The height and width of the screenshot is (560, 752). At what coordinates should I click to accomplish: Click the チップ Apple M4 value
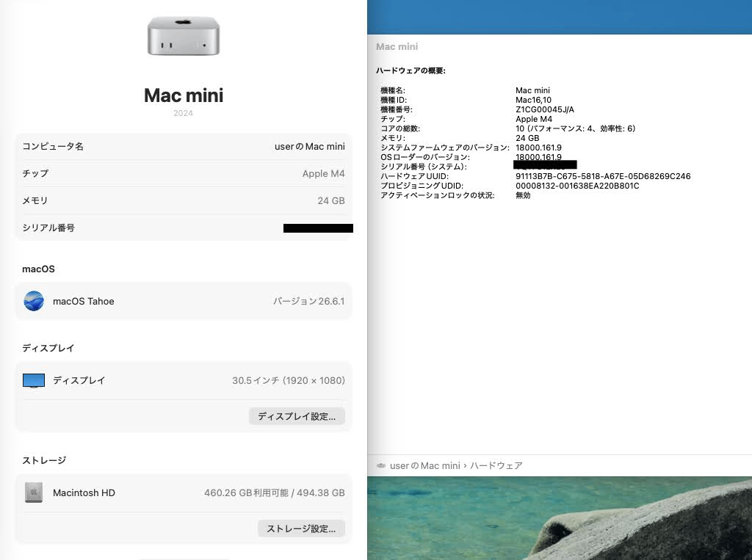click(323, 173)
